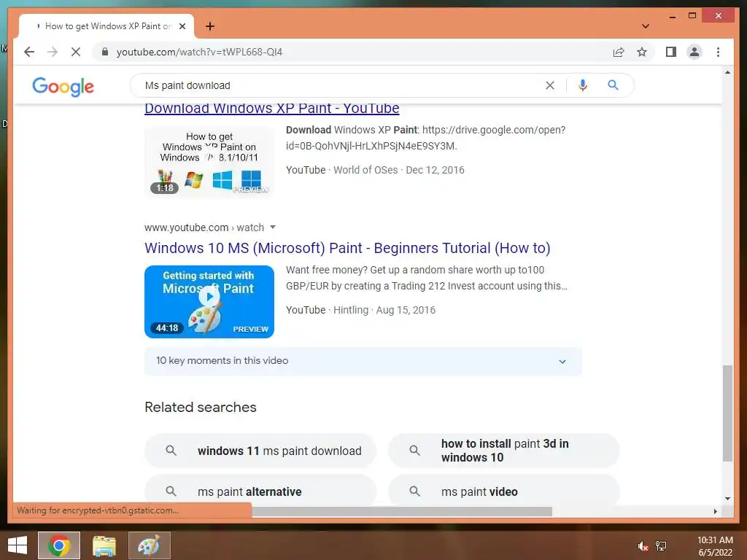Bookmark this page with the star
The image size is (747, 560).
[x=642, y=52]
